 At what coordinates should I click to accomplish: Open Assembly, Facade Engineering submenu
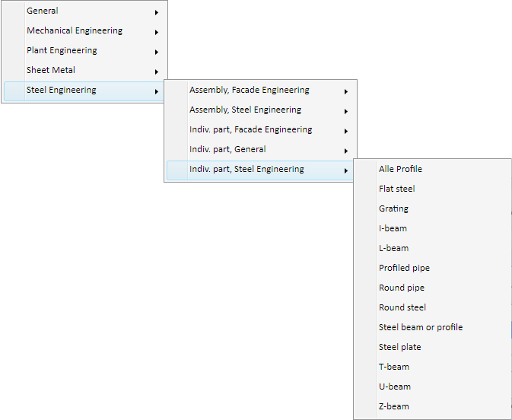[260, 90]
